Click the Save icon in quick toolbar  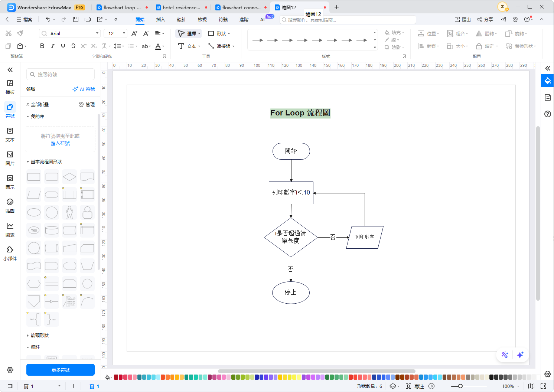(76, 19)
